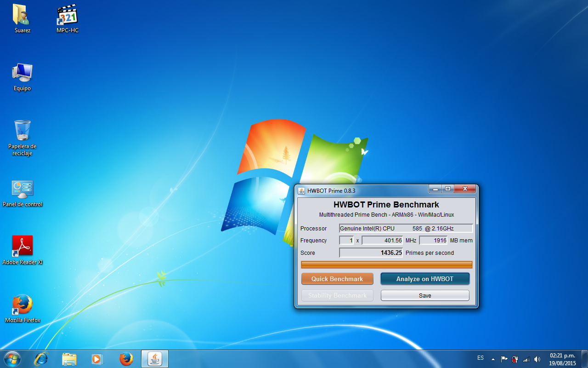Click the 1916 MB memory field
Image resolution: width=588 pixels, height=368 pixels.
tap(433, 240)
